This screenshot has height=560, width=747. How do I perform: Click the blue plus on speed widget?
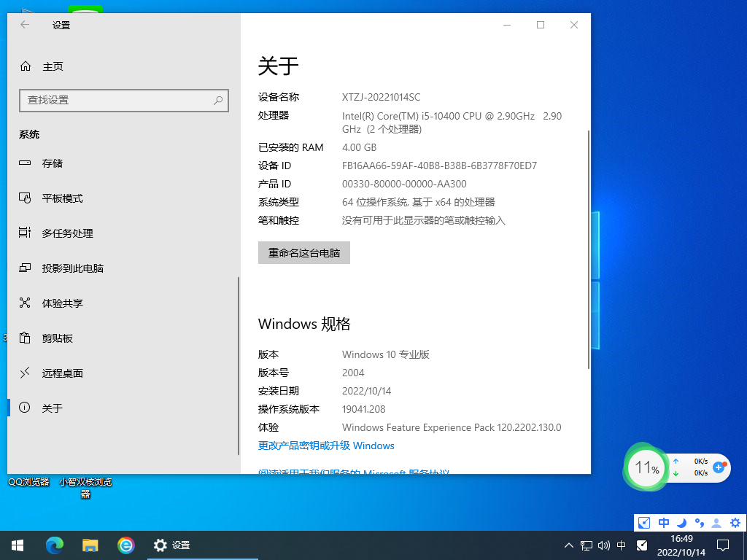pyautogui.click(x=719, y=469)
